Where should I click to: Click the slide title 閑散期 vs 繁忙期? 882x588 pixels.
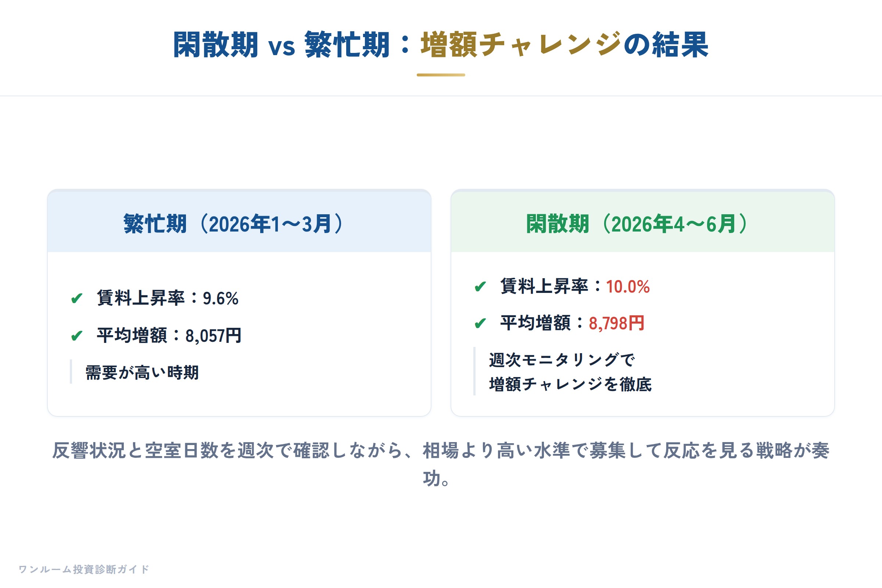coord(281,45)
